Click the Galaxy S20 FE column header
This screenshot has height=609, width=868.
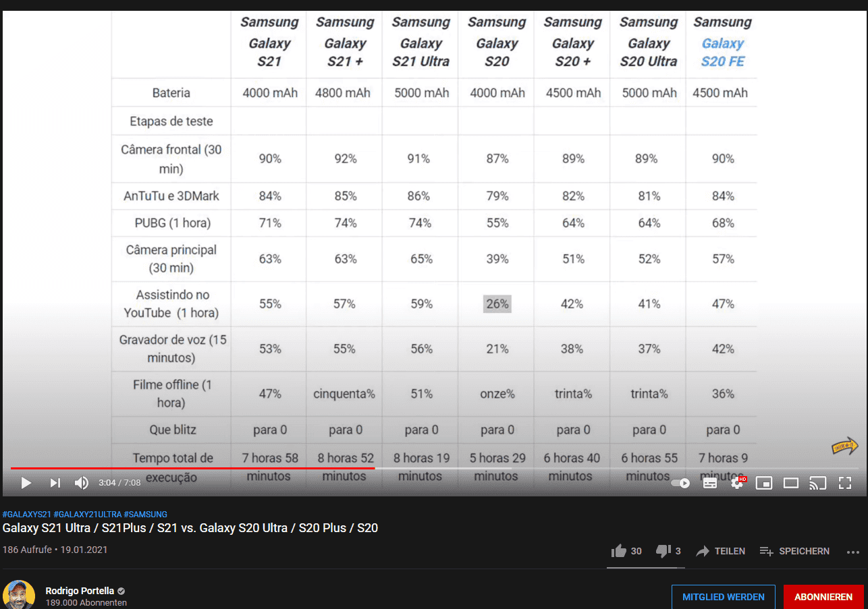pos(722,41)
